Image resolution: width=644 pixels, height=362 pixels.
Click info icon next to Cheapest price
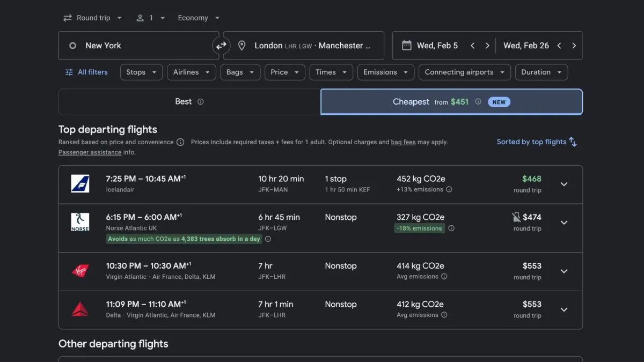tap(478, 102)
